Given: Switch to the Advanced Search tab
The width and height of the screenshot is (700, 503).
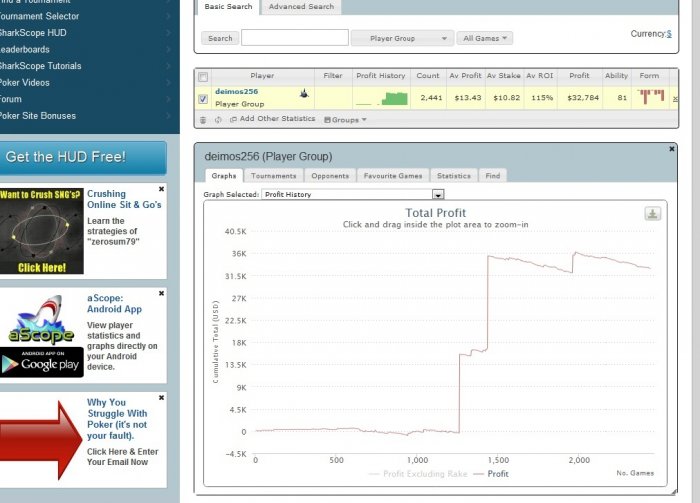Looking at the screenshot, I should [x=301, y=7].
